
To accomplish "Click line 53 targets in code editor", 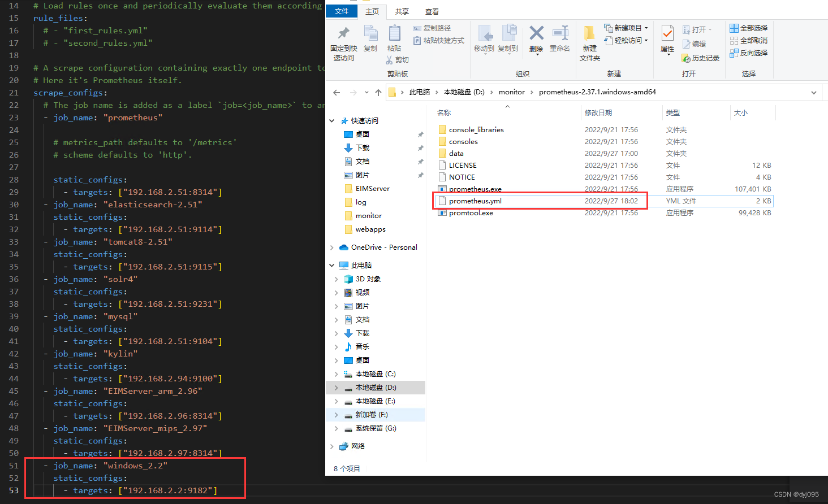I will 141,490.
